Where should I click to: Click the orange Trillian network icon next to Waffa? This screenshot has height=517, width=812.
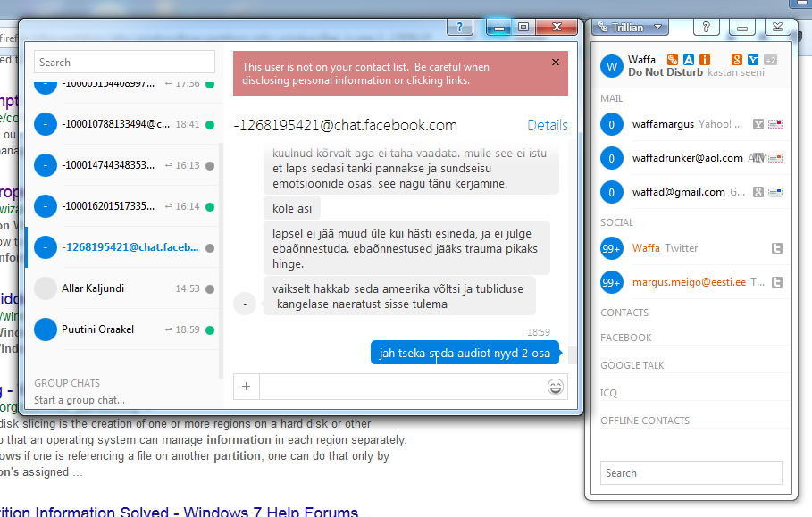[672, 60]
